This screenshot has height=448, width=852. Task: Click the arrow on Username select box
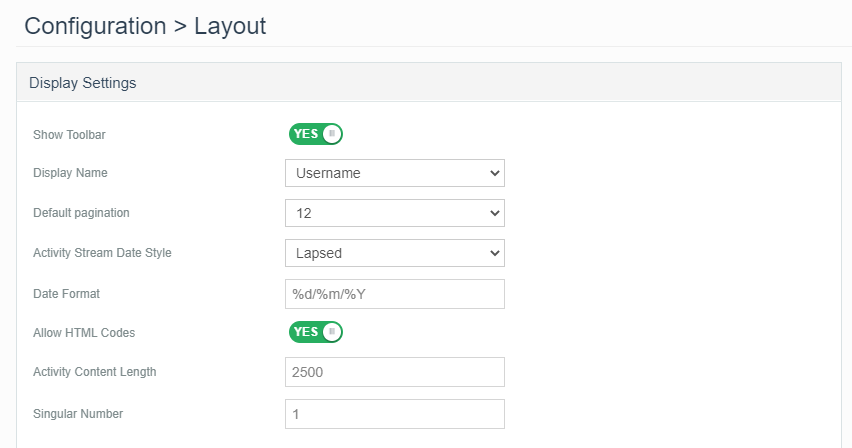[494, 173]
